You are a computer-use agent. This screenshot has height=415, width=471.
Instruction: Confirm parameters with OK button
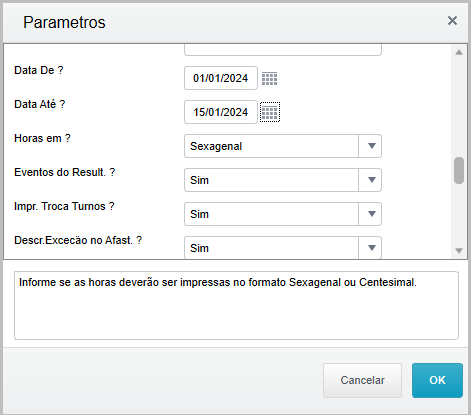coord(437,380)
